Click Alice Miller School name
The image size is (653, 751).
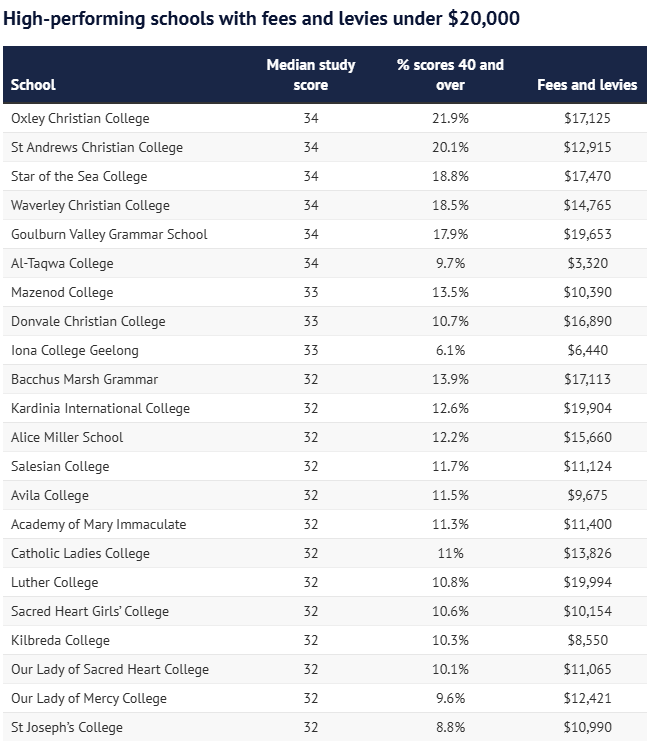click(x=67, y=437)
